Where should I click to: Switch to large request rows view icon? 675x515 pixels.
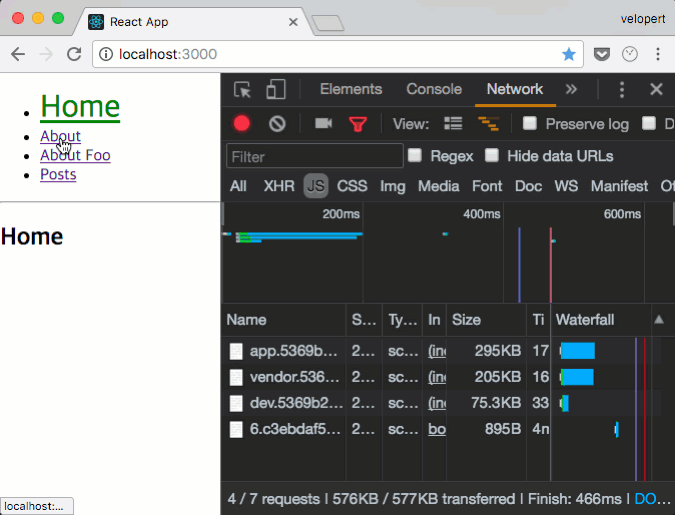(x=453, y=124)
